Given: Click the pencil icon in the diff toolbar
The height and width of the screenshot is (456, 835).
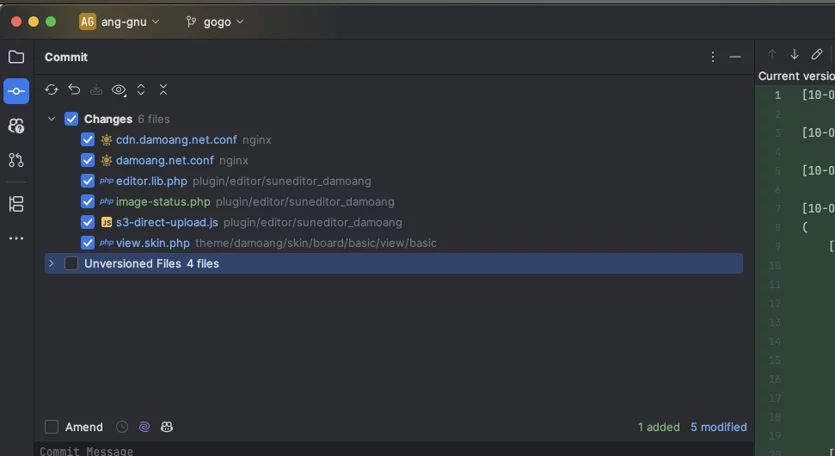Looking at the screenshot, I should click(x=816, y=54).
